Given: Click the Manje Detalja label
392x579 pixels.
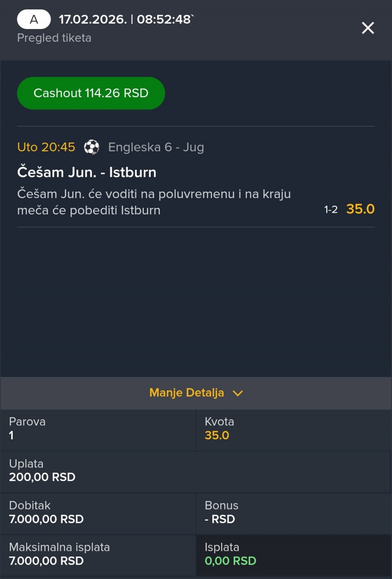Looking at the screenshot, I should click(x=187, y=393).
